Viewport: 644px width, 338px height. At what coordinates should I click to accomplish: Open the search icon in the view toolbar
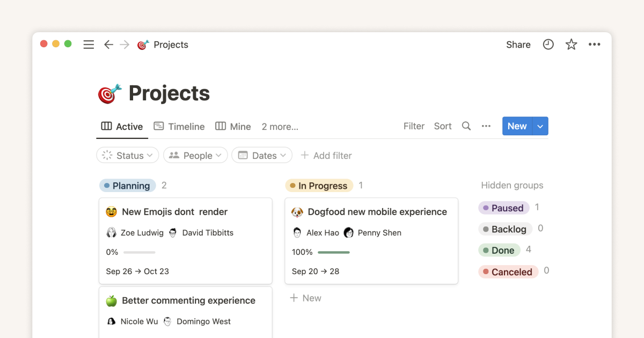(x=466, y=126)
